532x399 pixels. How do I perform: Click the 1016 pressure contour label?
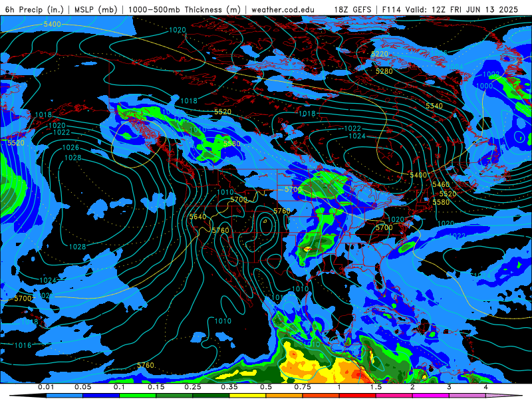tap(23, 345)
